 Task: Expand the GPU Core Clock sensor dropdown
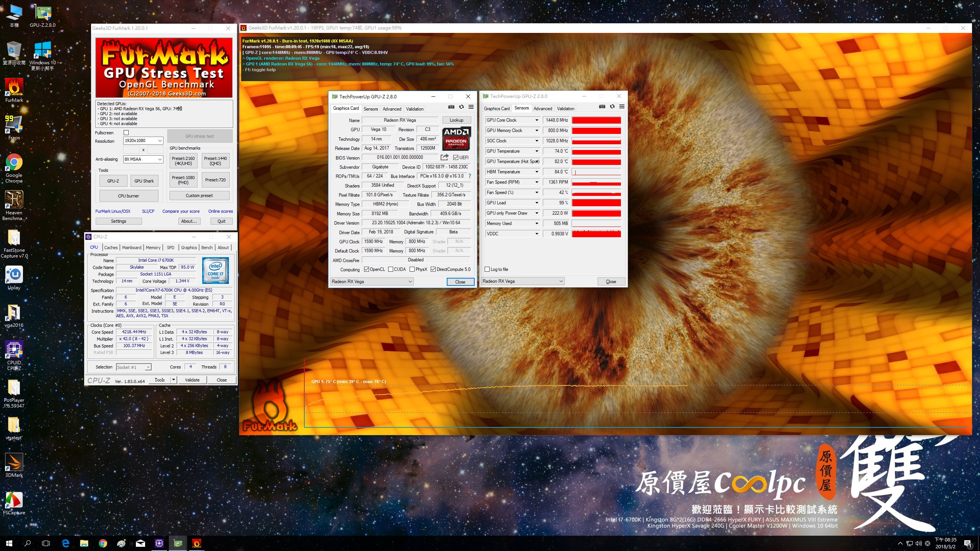(537, 120)
